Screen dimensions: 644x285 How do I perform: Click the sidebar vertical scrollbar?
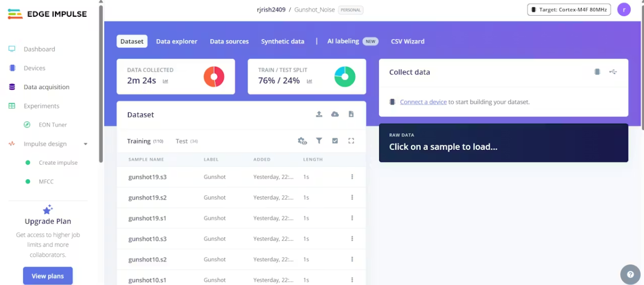point(101,84)
